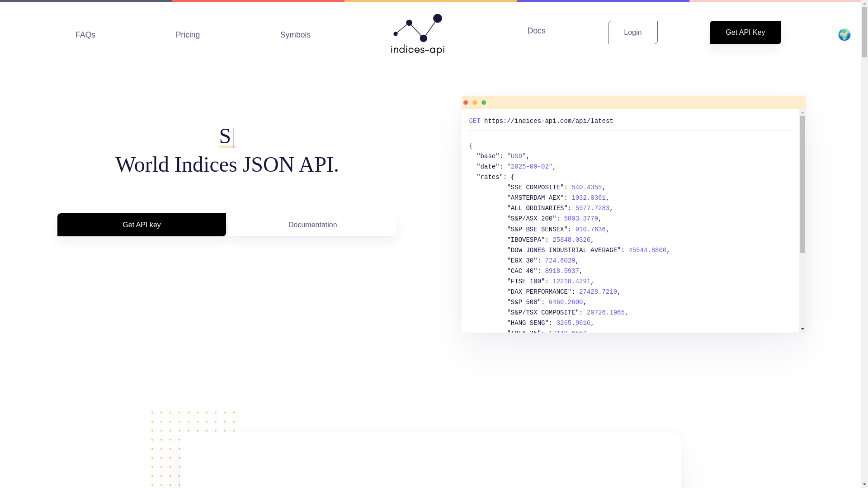This screenshot has width=868, height=488.
Task: Click the "SSE COMPOSITE" rate line
Action: (556, 188)
